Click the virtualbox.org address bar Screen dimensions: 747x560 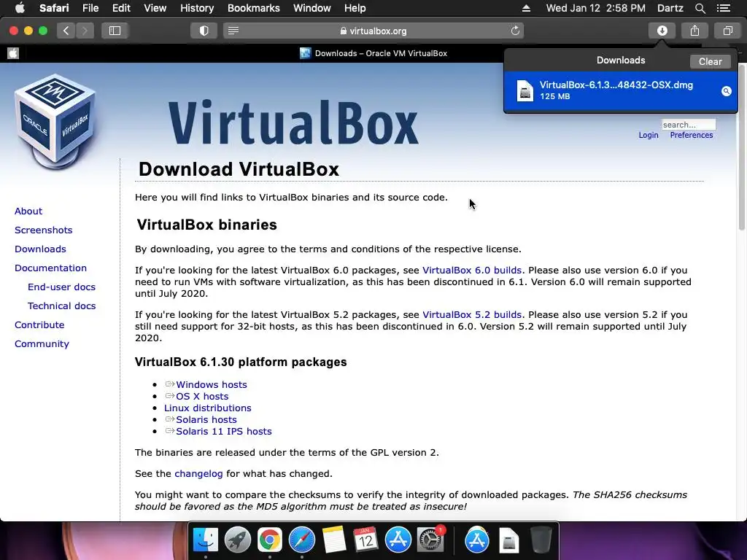[373, 31]
